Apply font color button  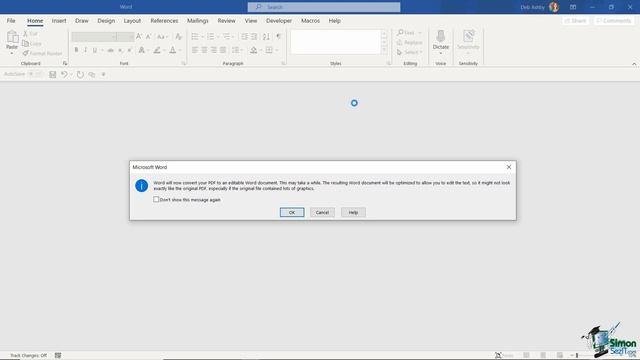pyautogui.click(x=173, y=50)
